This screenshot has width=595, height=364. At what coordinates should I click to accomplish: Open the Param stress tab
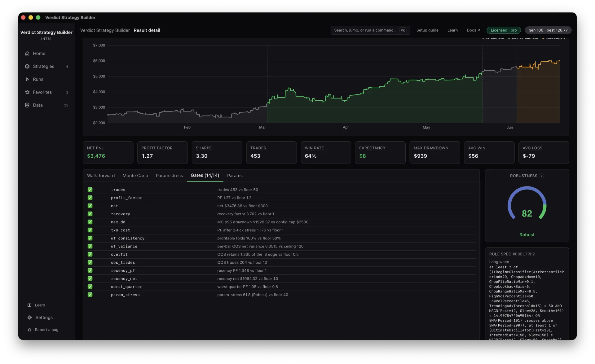[x=169, y=176]
